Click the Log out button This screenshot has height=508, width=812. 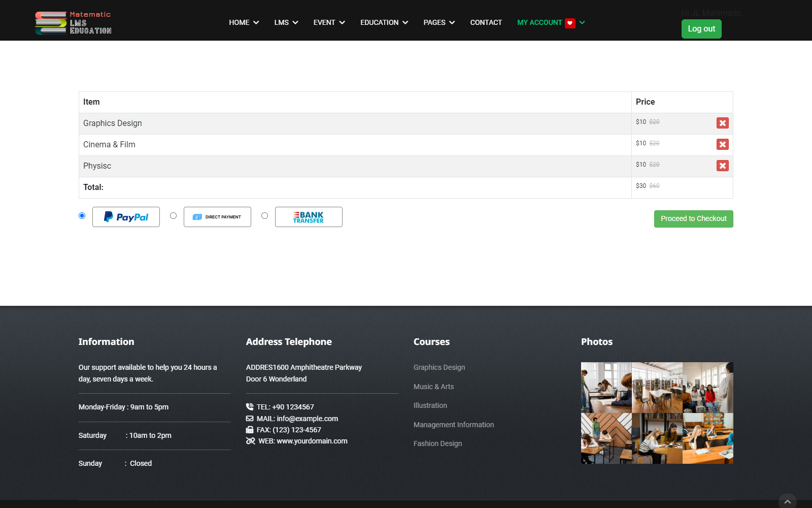click(x=701, y=29)
